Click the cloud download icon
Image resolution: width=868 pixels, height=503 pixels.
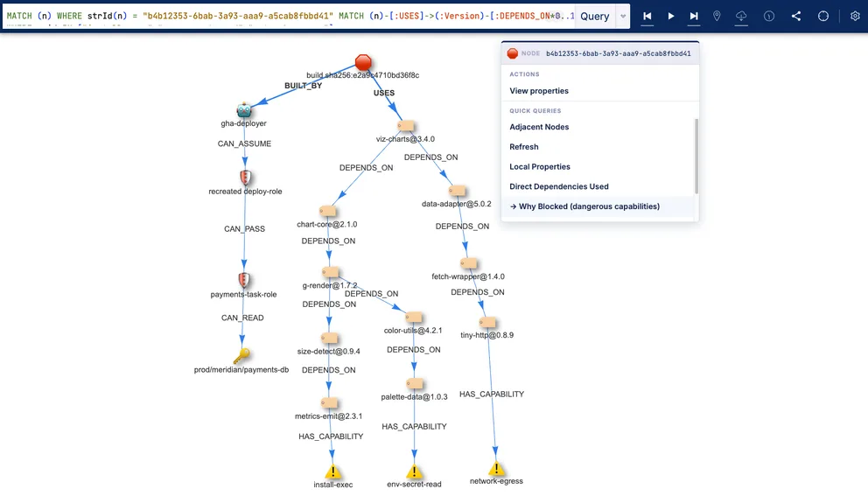pos(741,16)
